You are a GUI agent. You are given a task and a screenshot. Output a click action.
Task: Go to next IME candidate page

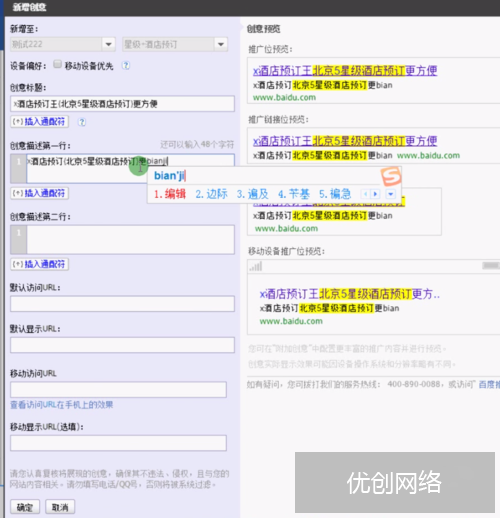375,194
